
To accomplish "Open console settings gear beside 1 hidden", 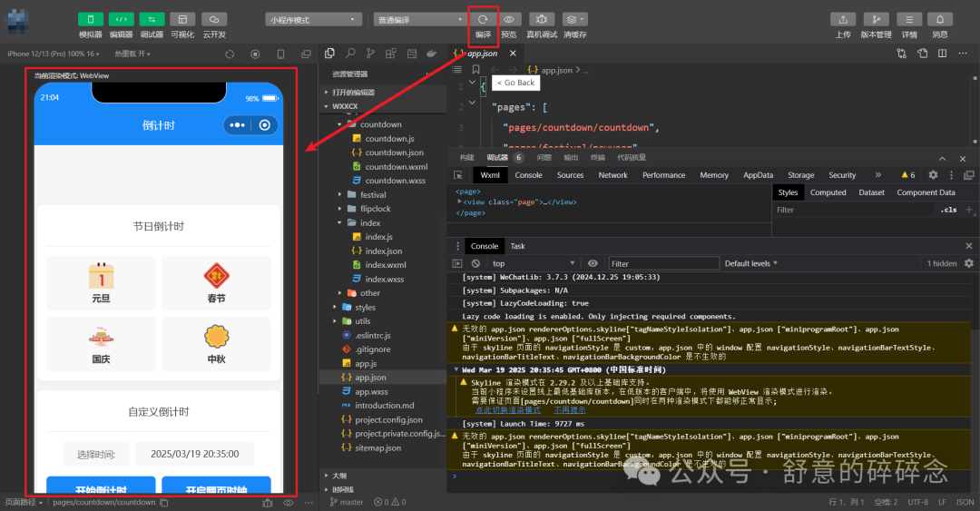I will [x=969, y=263].
